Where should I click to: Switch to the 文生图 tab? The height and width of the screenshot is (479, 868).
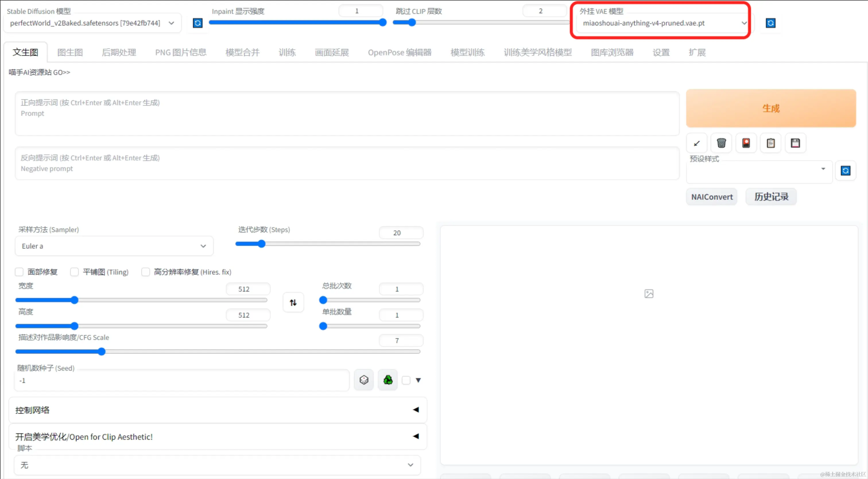click(26, 52)
